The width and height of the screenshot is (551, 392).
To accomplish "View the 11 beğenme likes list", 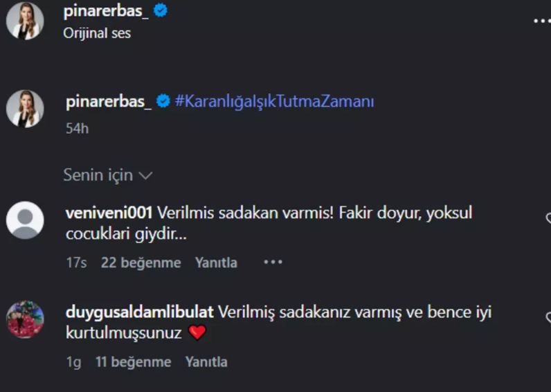I will click(x=133, y=362).
